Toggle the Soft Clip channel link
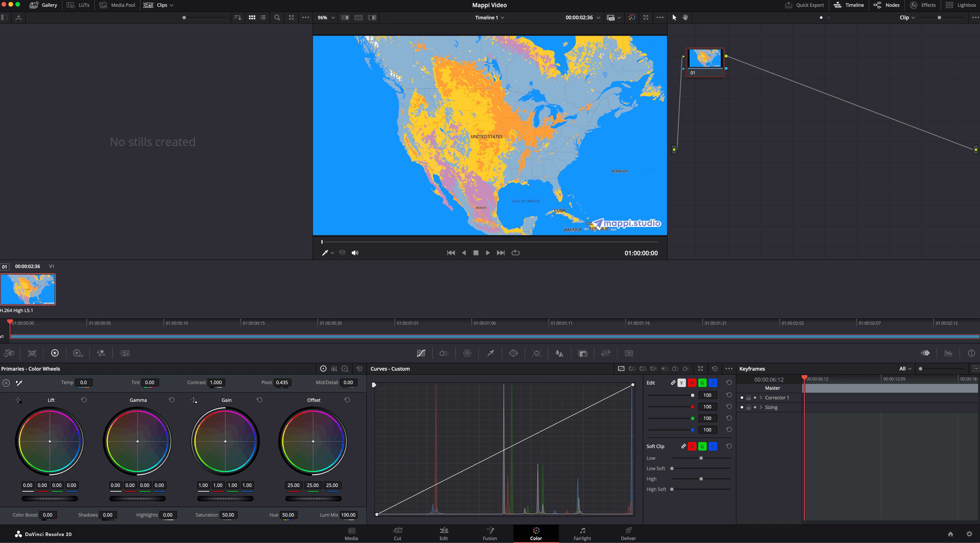The height and width of the screenshot is (543, 980). 683,446
